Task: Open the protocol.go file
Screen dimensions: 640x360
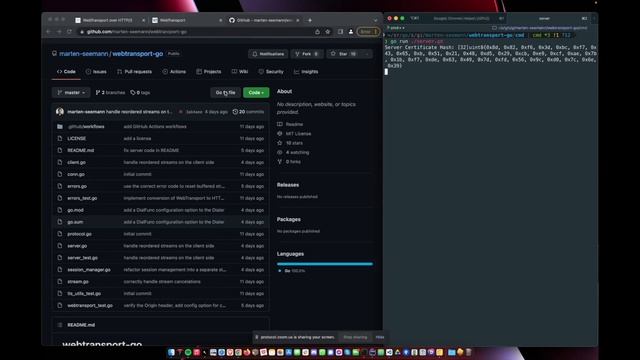Action: click(79, 234)
